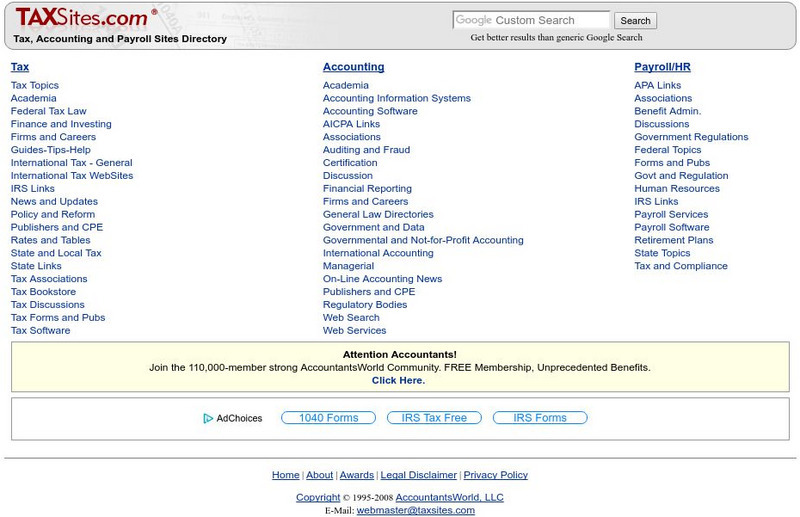Open Human Resources link
Image resolution: width=800 pixels, height=517 pixels.
(677, 188)
